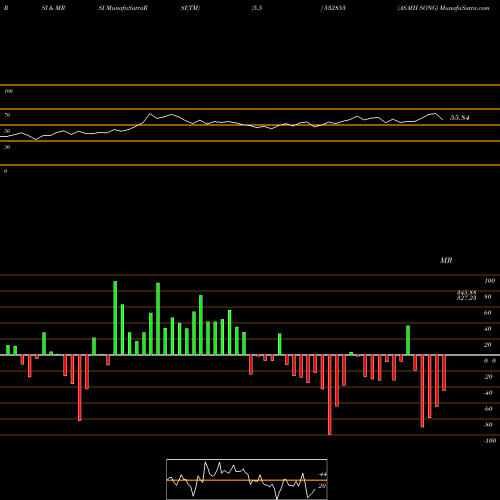Click the -20 label on MR axis
Viewport: 500px width, 500px height.
point(487,377)
